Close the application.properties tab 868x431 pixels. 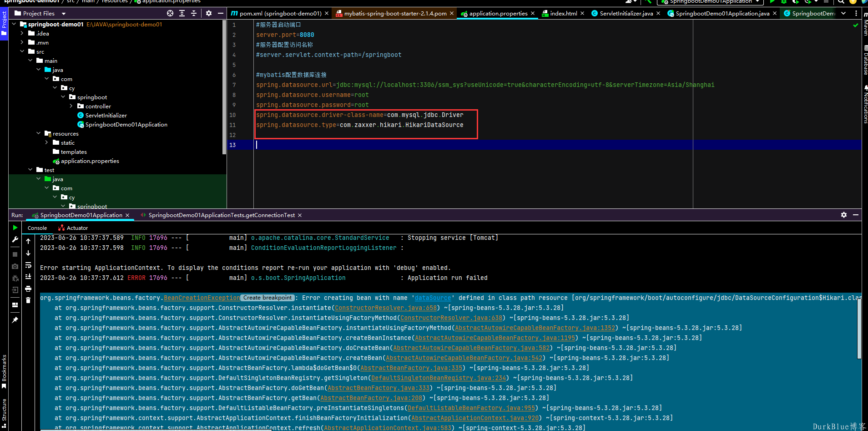coord(533,13)
